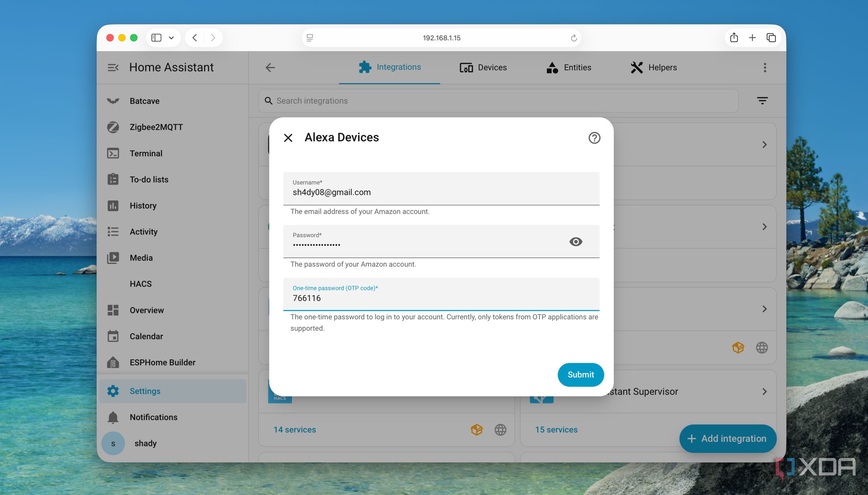
Task: Switch to the Entities tab
Action: click(569, 67)
